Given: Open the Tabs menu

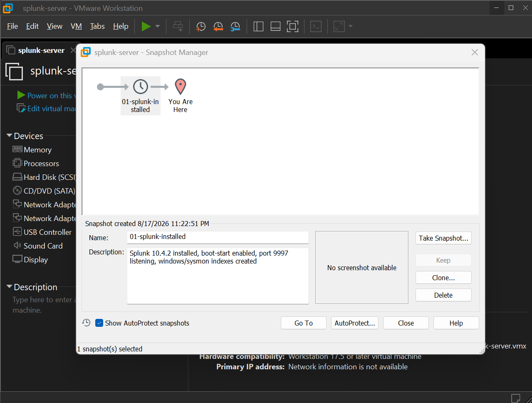Looking at the screenshot, I should click(97, 26).
